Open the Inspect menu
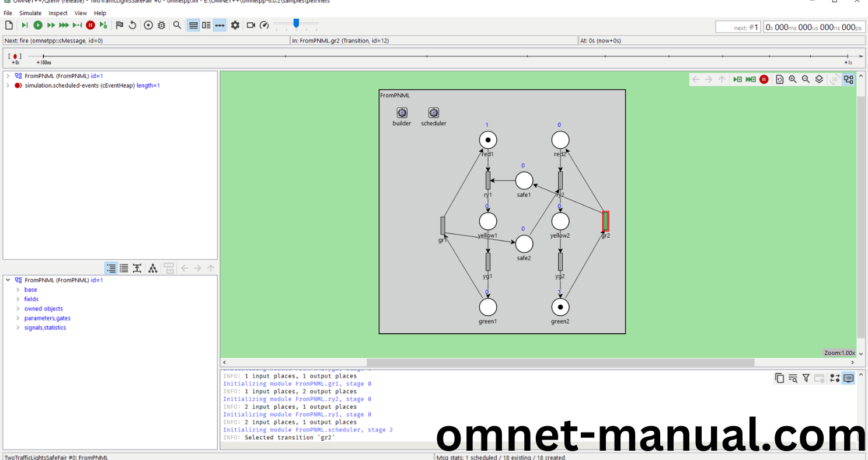 (58, 13)
